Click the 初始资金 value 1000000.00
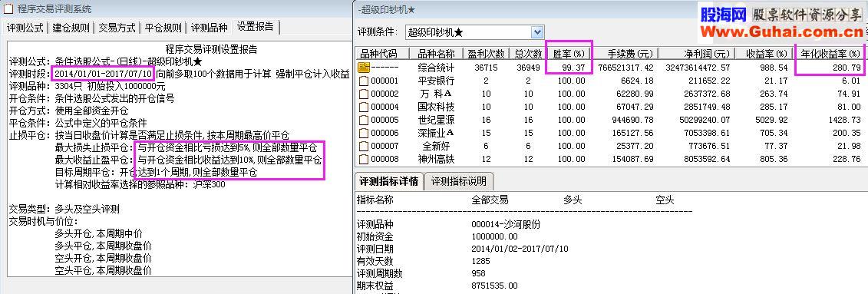 click(x=494, y=237)
